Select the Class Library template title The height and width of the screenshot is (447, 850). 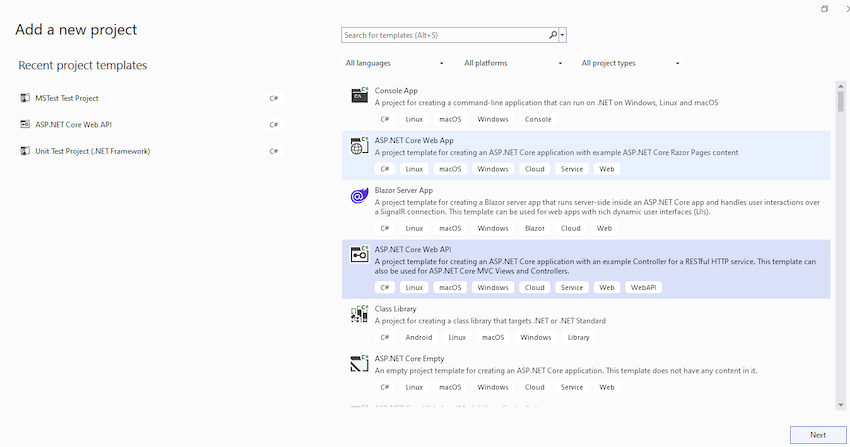pos(395,309)
